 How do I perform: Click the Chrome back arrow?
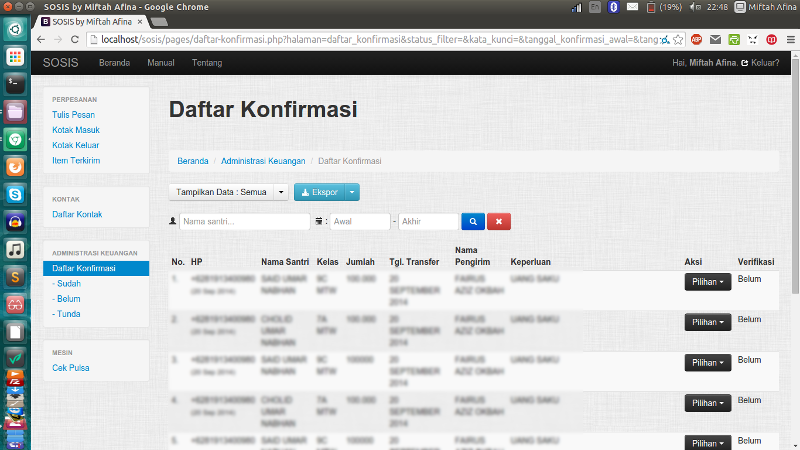(41, 40)
